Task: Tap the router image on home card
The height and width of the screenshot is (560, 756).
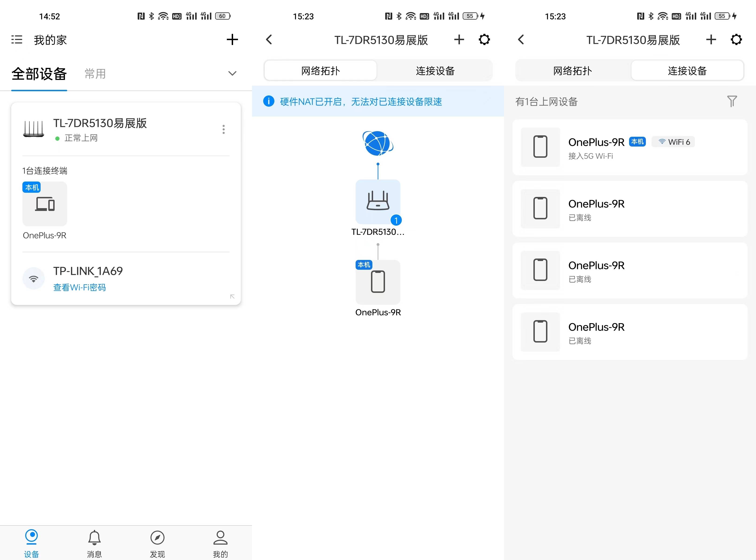Action: [x=34, y=129]
